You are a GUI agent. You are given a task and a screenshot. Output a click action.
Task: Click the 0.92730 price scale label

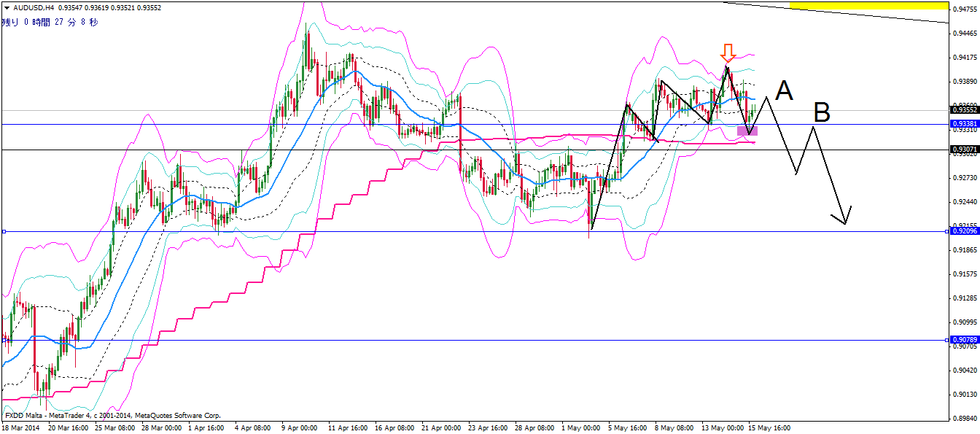[965, 178]
